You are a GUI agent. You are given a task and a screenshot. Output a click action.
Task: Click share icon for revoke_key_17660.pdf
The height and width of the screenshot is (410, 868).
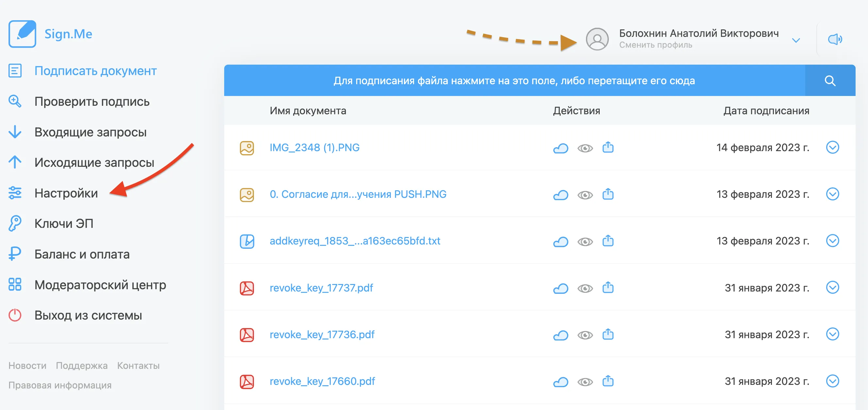pos(608,381)
